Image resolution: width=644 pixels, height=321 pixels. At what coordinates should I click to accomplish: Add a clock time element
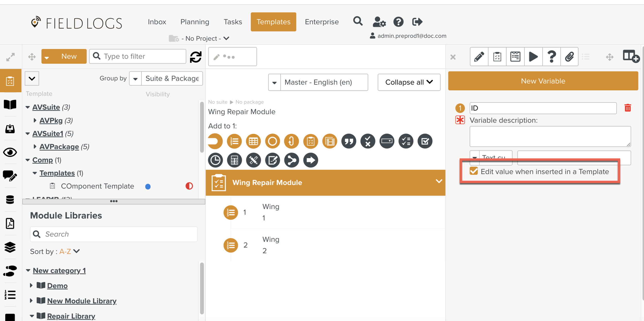point(215,160)
